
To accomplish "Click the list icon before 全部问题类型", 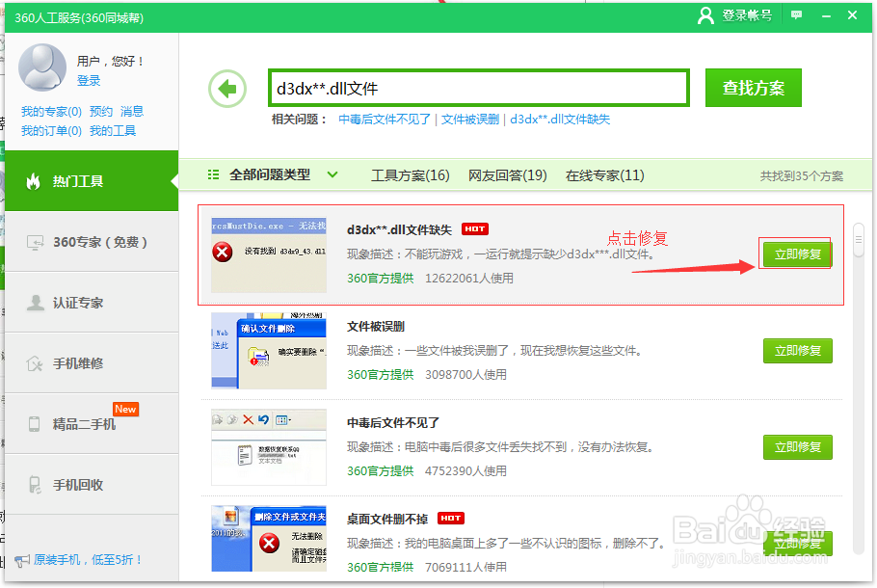I will tap(213, 174).
